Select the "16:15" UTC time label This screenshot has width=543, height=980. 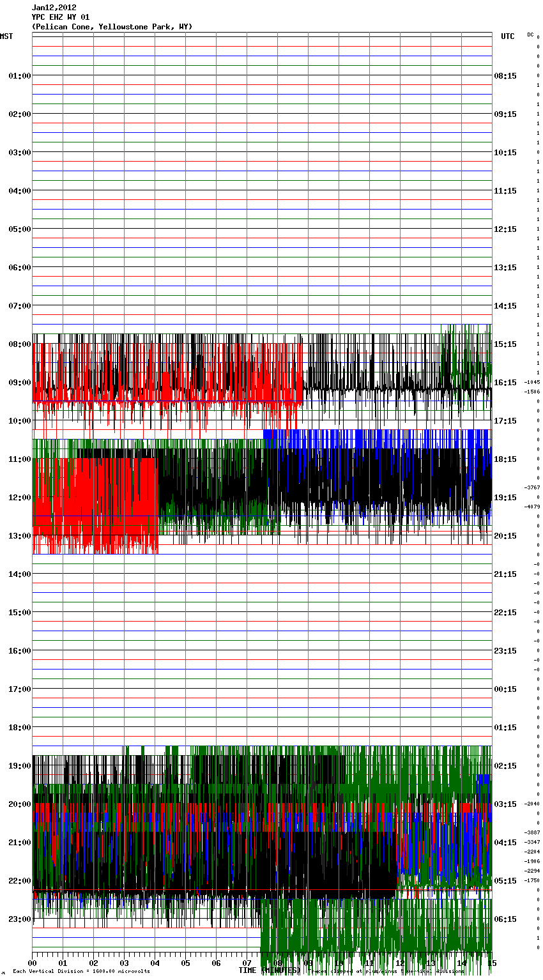tap(505, 383)
